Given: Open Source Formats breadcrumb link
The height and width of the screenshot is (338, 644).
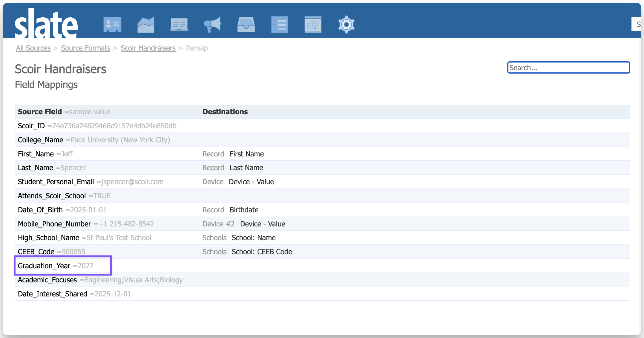Looking at the screenshot, I should [86, 48].
